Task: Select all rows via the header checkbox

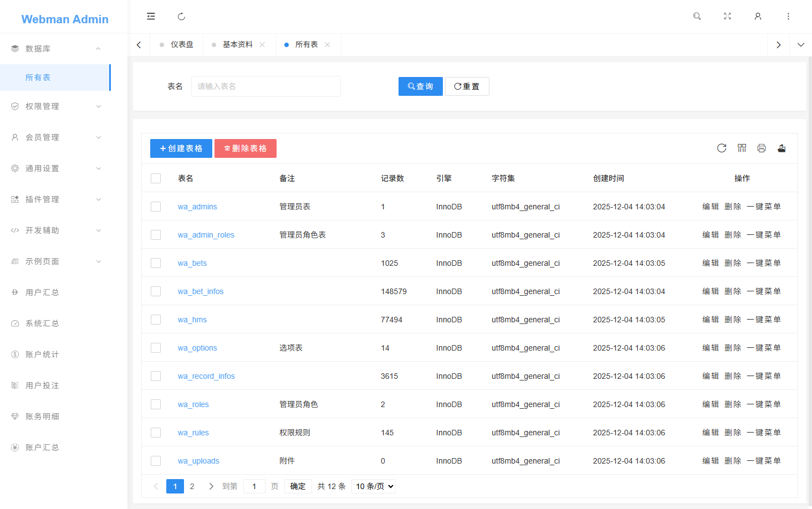Action: pyautogui.click(x=156, y=178)
